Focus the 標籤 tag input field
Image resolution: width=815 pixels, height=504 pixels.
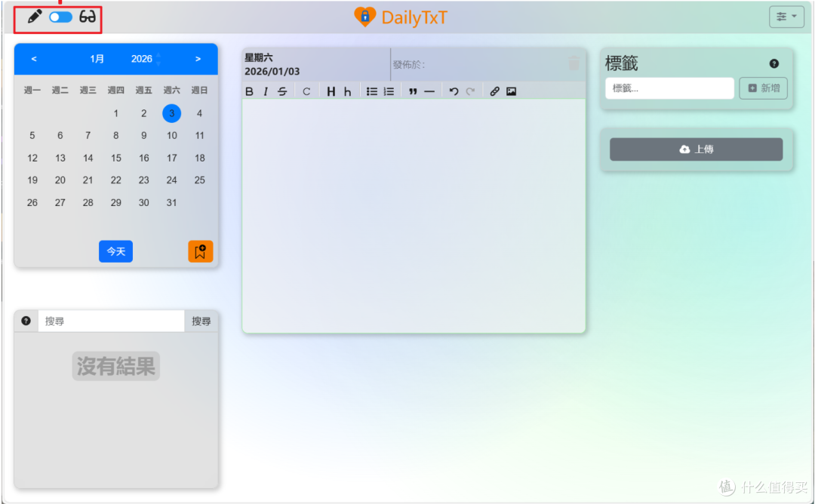coord(669,88)
